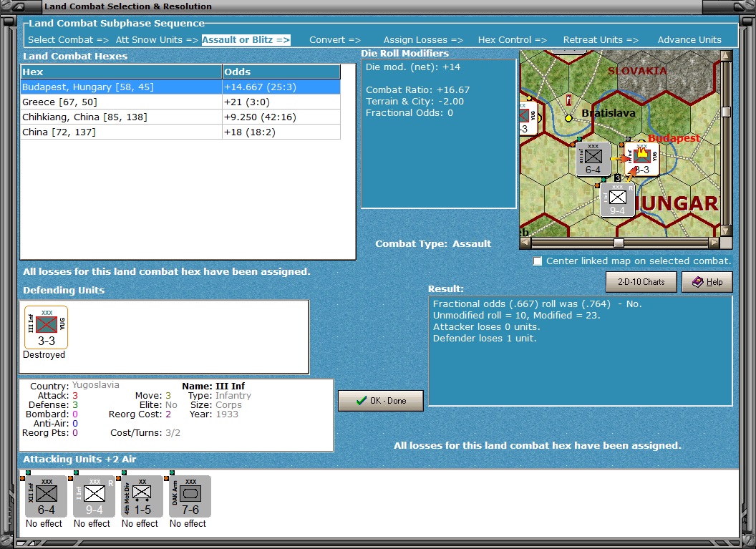Click the map horizontal scrollbar thumb
The height and width of the screenshot is (549, 756).
[619, 243]
